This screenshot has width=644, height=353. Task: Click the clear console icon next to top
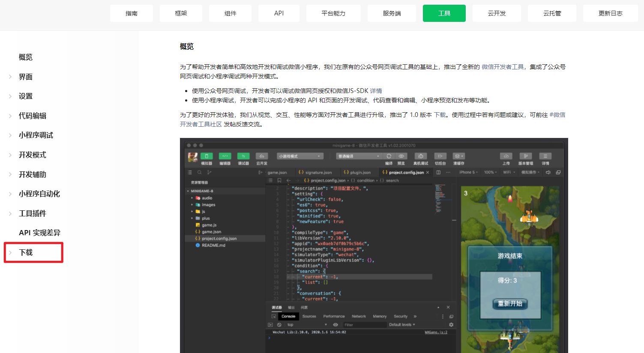coord(279,325)
